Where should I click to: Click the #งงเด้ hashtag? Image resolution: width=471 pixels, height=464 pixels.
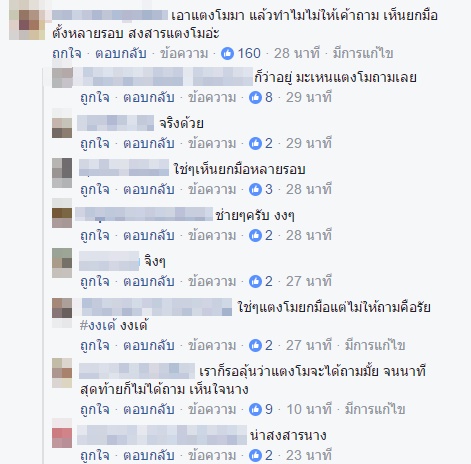pyautogui.click(x=98, y=325)
